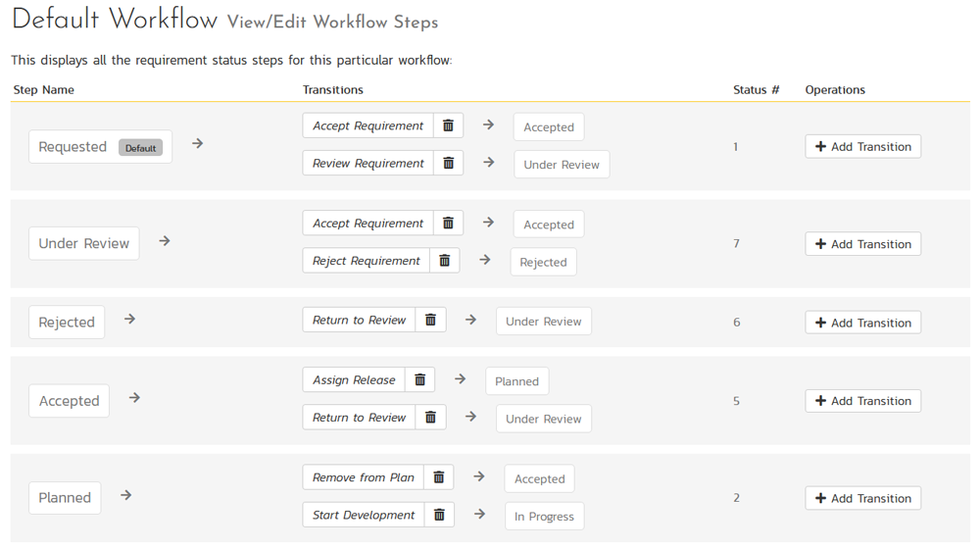Add Transition to the Accepted step
The image size is (980, 549).
[862, 401]
